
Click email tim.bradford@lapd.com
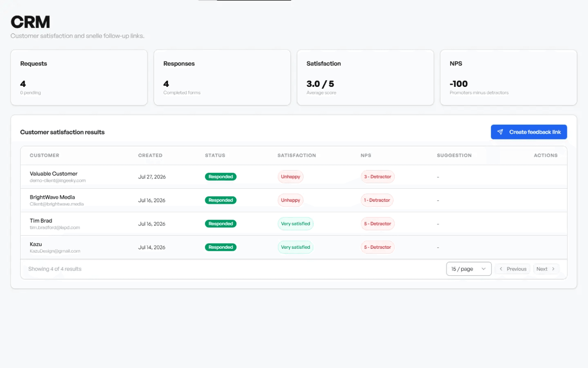pyautogui.click(x=55, y=228)
